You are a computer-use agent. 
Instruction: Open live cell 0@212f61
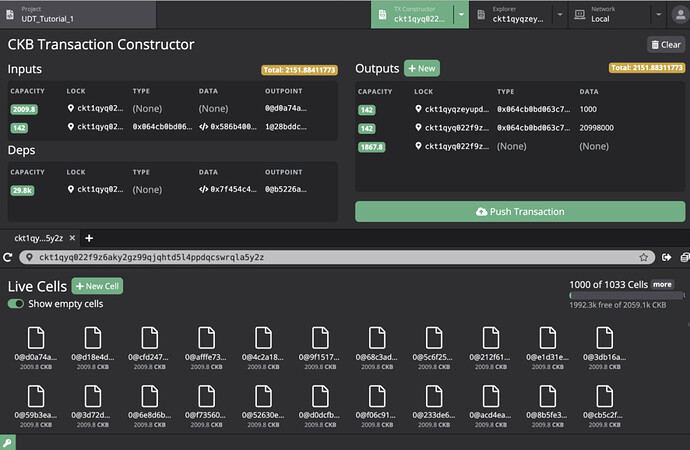click(490, 347)
